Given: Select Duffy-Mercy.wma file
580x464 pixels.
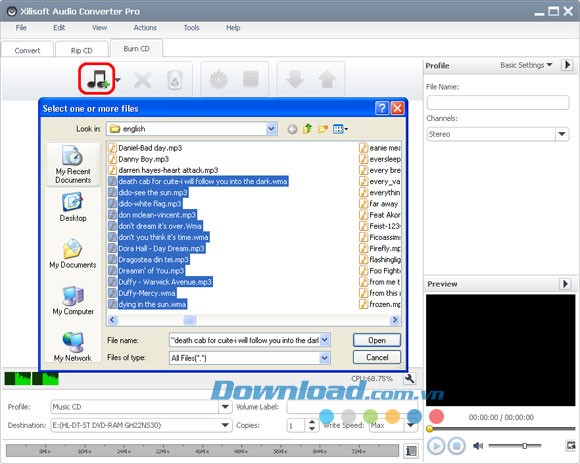Looking at the screenshot, I should pyautogui.click(x=142, y=293).
